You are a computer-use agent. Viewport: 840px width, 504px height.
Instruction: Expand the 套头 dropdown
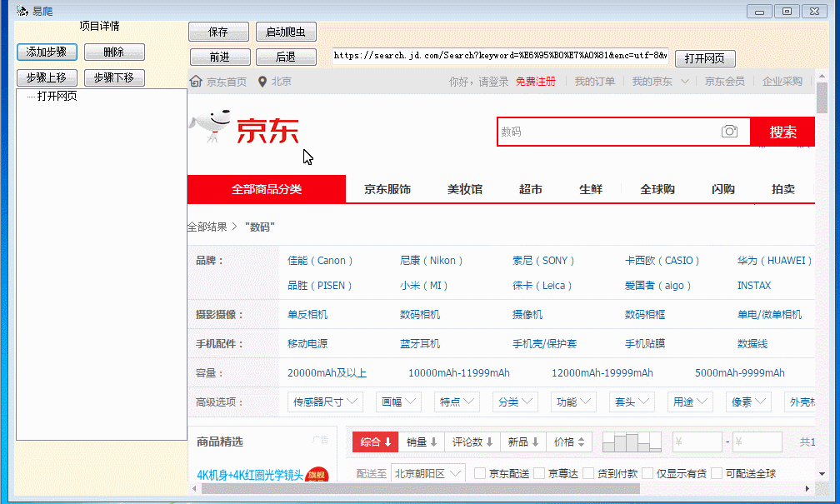[632, 402]
